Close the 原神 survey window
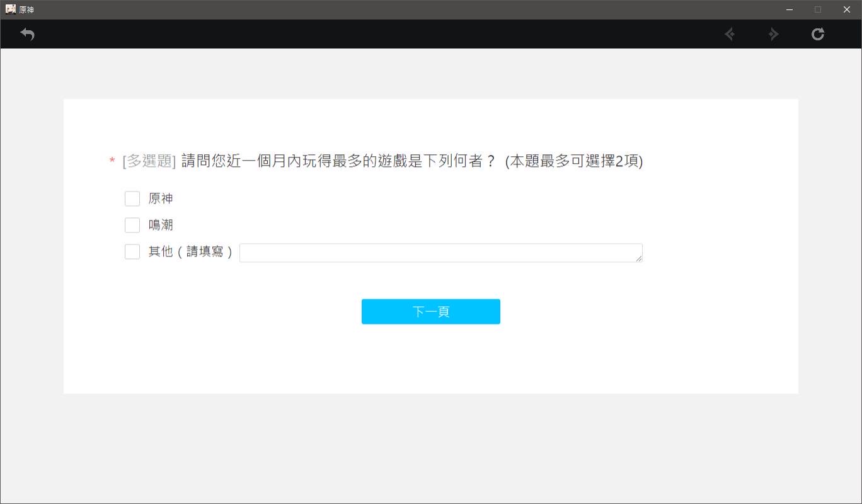This screenshot has height=504, width=862. point(847,9)
